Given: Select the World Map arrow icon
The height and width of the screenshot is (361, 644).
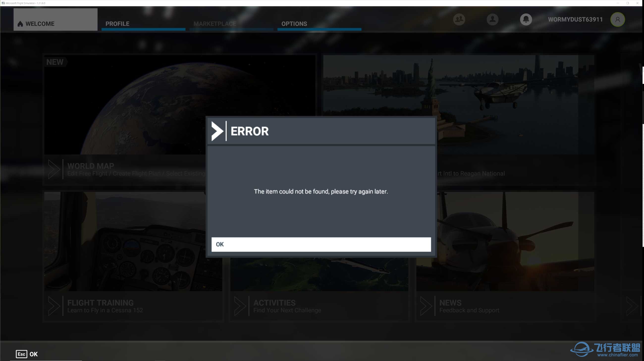Looking at the screenshot, I should (53, 169).
